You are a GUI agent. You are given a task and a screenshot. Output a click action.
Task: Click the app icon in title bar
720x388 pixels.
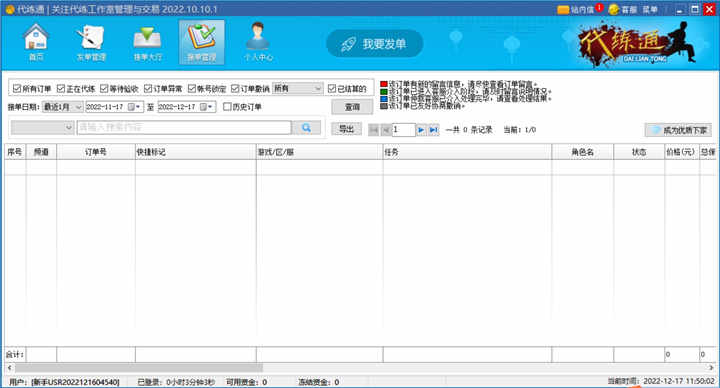pyautogui.click(x=10, y=9)
